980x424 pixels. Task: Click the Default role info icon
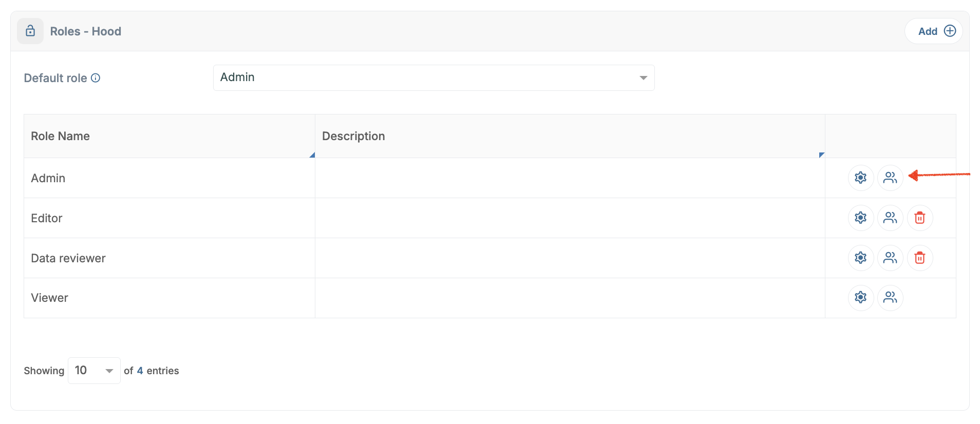(96, 78)
